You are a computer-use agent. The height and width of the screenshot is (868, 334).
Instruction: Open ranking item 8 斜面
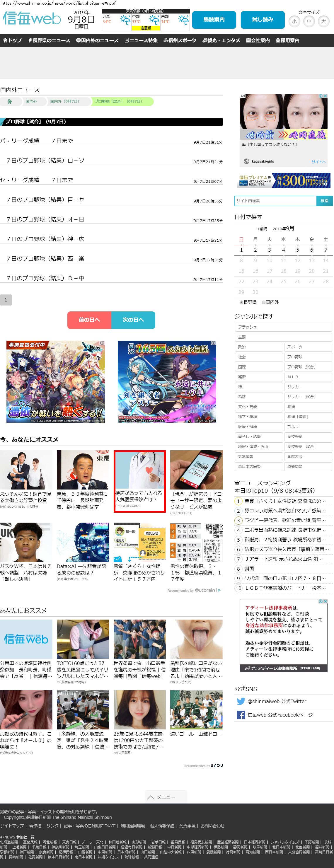[249, 568]
